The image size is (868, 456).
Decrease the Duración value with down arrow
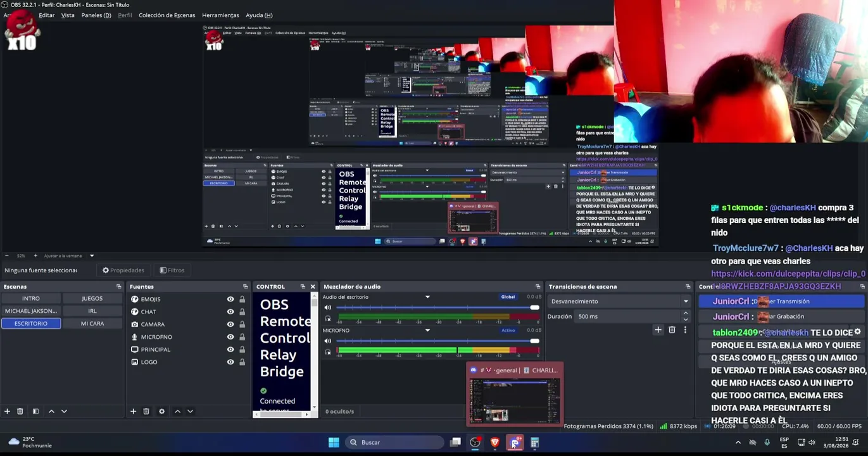coord(686,319)
